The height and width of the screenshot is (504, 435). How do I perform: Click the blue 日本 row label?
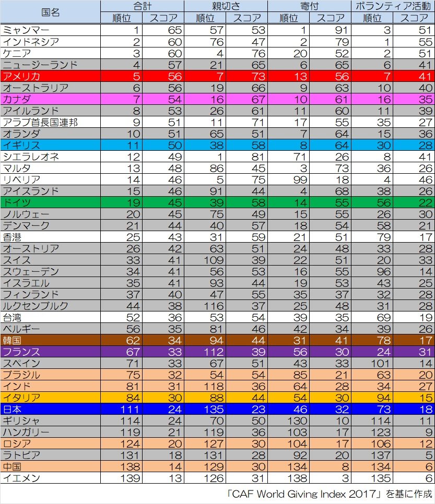pos(50,410)
